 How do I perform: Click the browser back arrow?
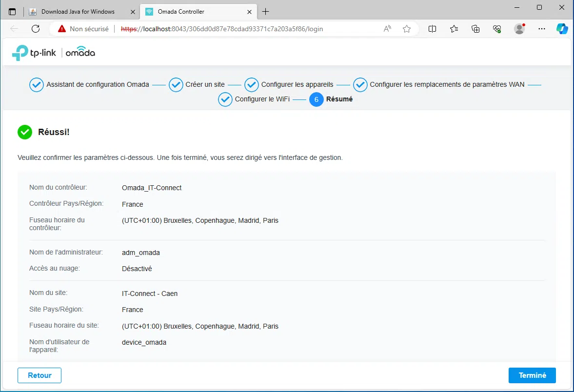coord(14,29)
